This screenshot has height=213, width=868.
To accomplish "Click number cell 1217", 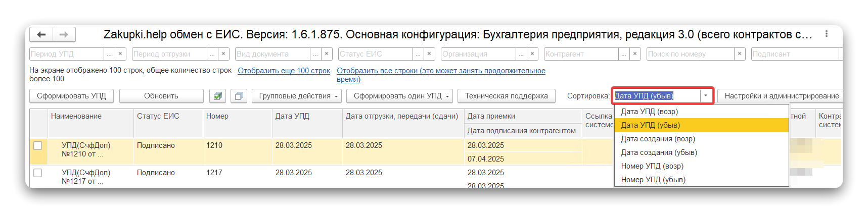I will (238, 177).
